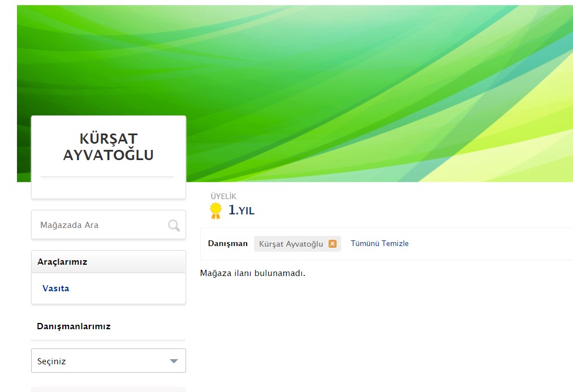573x392 pixels.
Task: Click the KÜRŞAT AYVATOĞLU store name
Action: coord(108,146)
